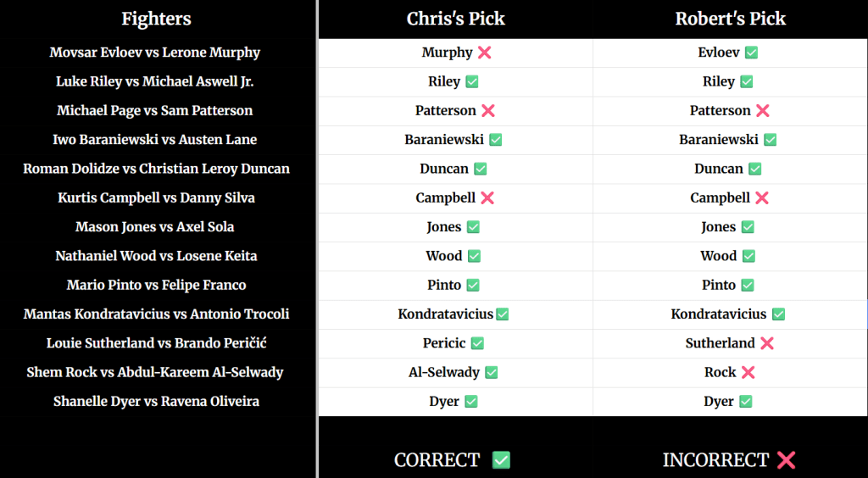Click the red X beside Robert's Sutherland pick

pos(767,343)
